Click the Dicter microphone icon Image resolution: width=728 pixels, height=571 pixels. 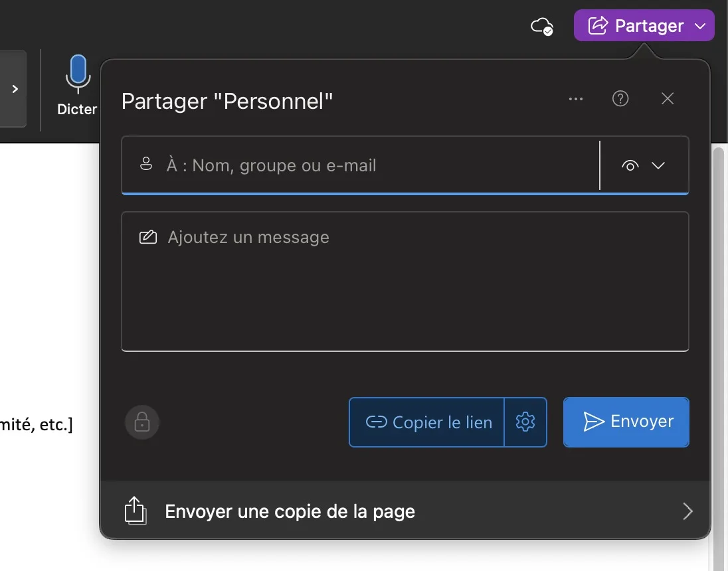tap(78, 73)
